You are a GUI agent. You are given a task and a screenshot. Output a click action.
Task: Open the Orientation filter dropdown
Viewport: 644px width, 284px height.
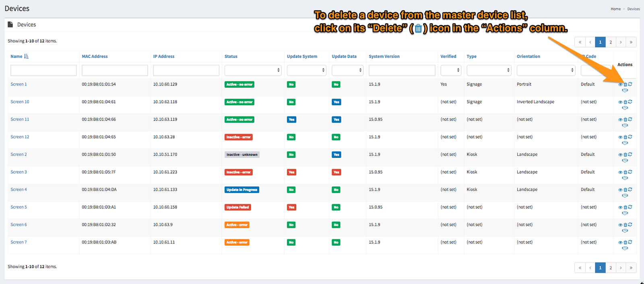pyautogui.click(x=545, y=70)
